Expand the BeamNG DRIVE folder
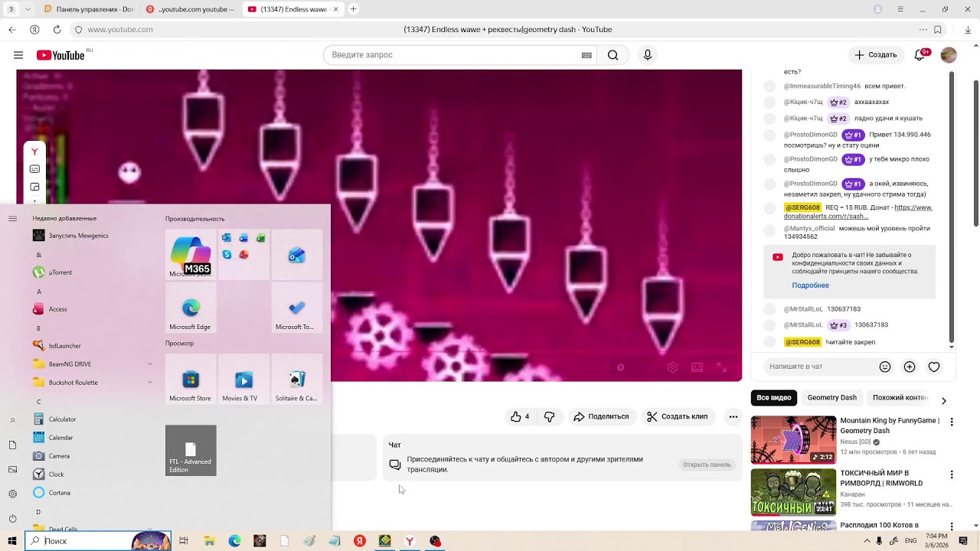Viewport: 980px width, 551px height. click(93, 364)
